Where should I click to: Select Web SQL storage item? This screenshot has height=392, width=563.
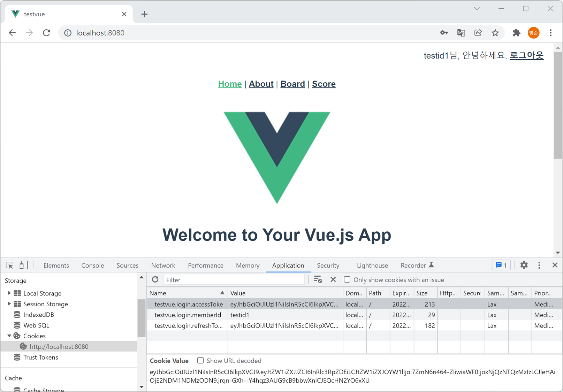click(36, 325)
